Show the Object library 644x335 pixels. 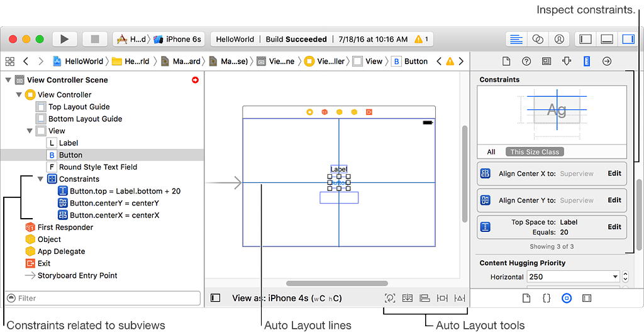(x=567, y=298)
